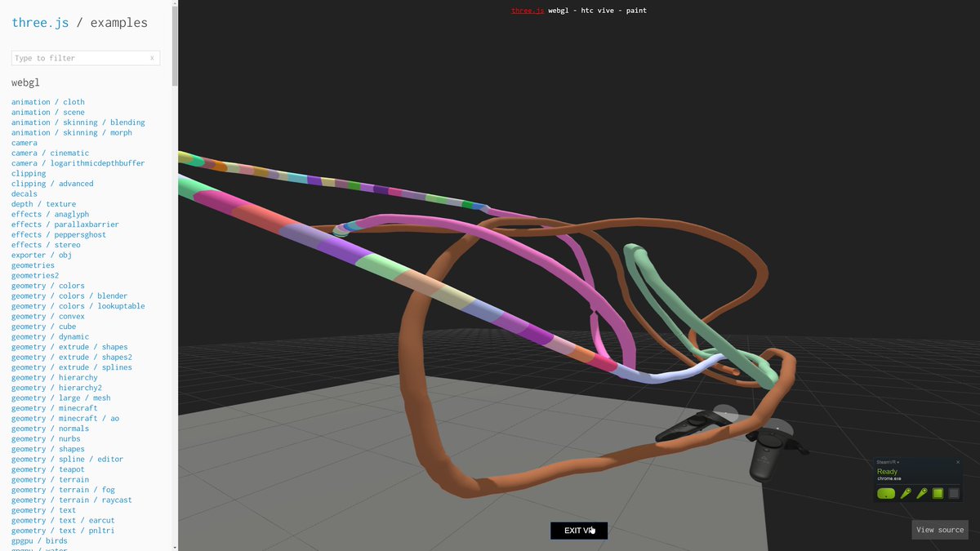Image resolution: width=980 pixels, height=551 pixels.
Task: Click the View source button
Action: coord(940,530)
